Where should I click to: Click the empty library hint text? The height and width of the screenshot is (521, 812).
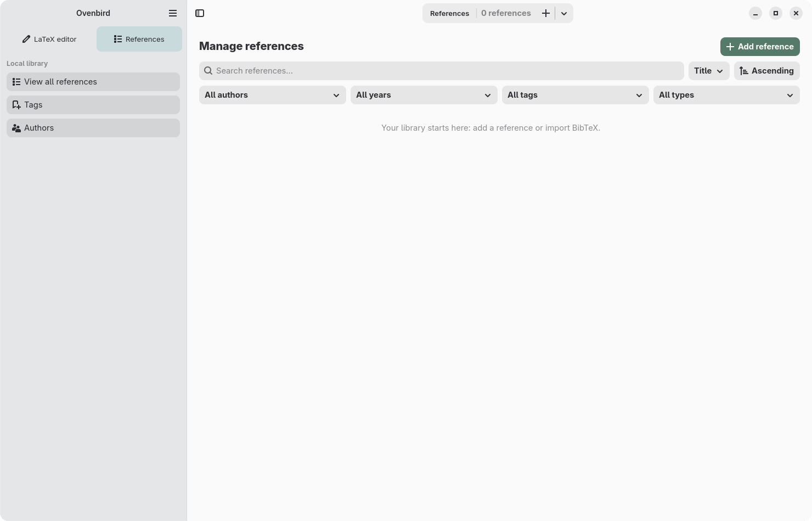coord(491,128)
